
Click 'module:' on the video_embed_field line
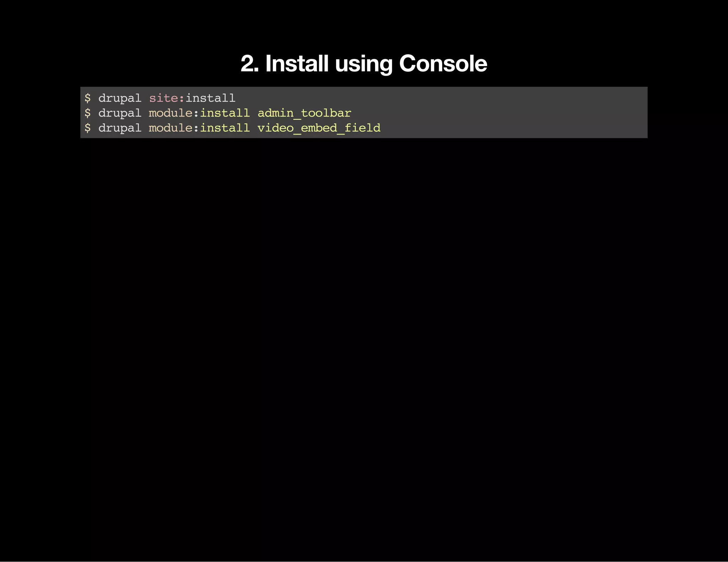pos(174,128)
